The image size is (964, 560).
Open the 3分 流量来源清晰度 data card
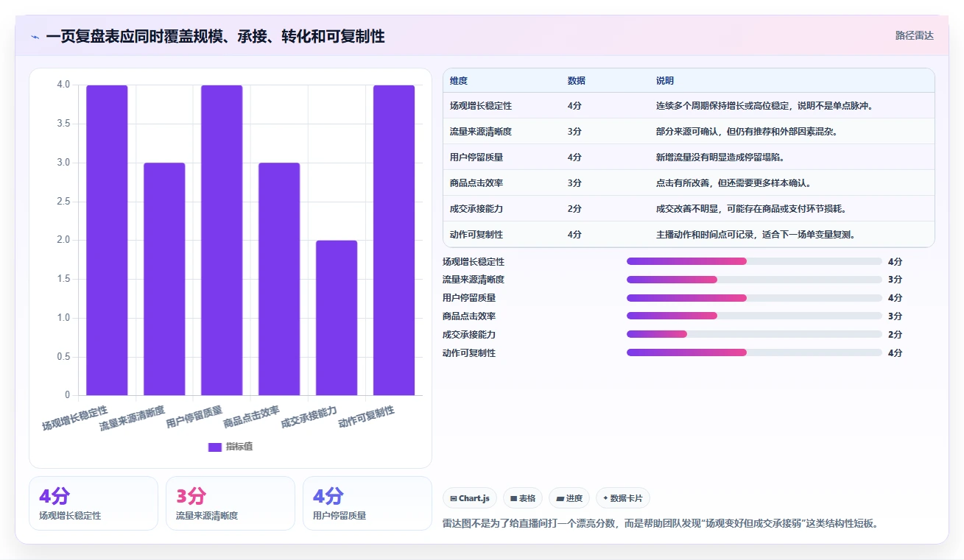tap(231, 503)
